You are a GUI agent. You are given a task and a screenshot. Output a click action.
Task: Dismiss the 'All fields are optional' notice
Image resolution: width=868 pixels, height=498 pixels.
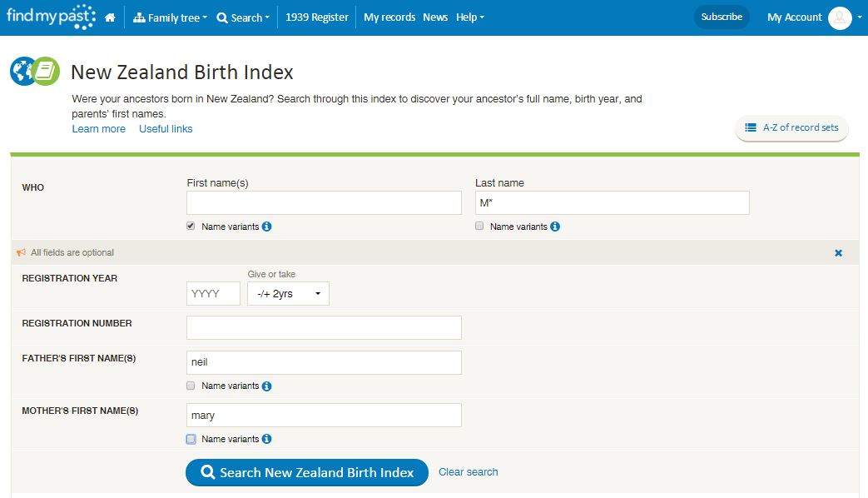838,252
